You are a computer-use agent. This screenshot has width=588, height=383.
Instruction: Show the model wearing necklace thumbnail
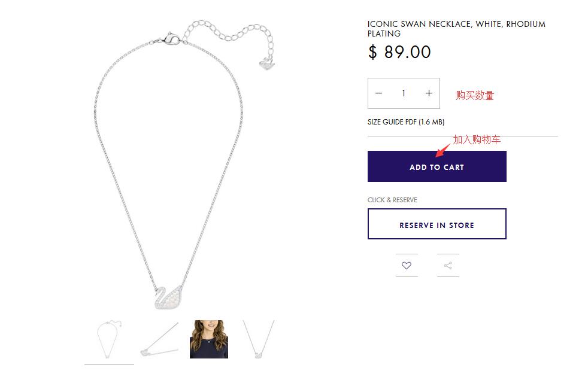click(209, 339)
